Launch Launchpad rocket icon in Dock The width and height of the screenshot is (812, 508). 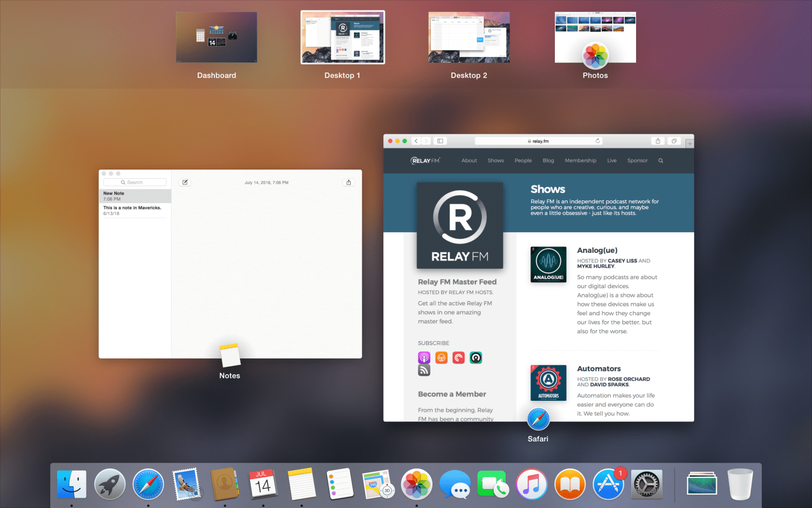(x=110, y=484)
